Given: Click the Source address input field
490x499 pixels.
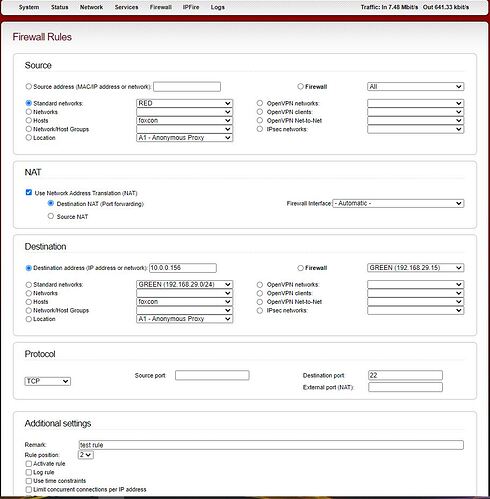Looking at the screenshot, I should pos(187,87).
